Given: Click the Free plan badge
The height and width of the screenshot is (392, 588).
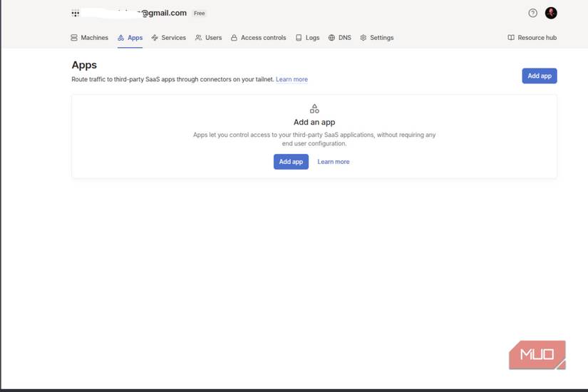Looking at the screenshot, I should pos(199,13).
